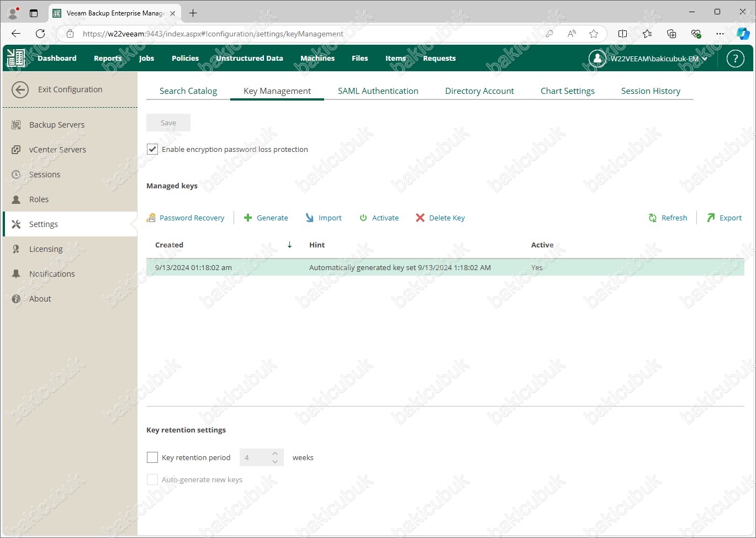Click the About info icon
Viewport: 756px width, 538px height.
[x=17, y=299]
